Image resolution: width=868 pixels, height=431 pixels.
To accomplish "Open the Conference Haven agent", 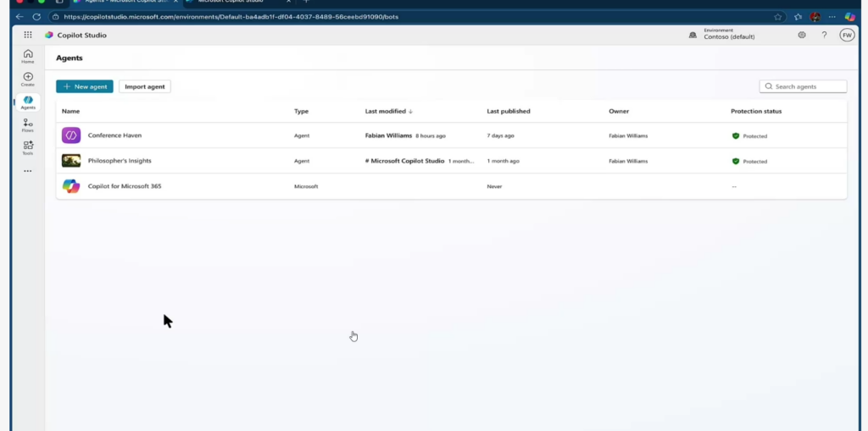I will coord(114,135).
